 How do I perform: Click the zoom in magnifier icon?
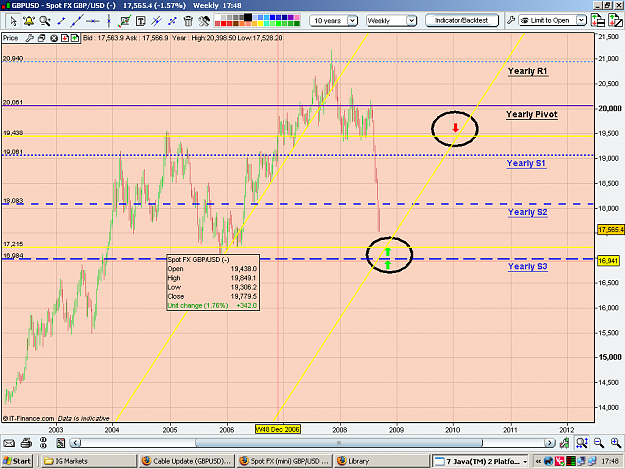click(x=615, y=443)
